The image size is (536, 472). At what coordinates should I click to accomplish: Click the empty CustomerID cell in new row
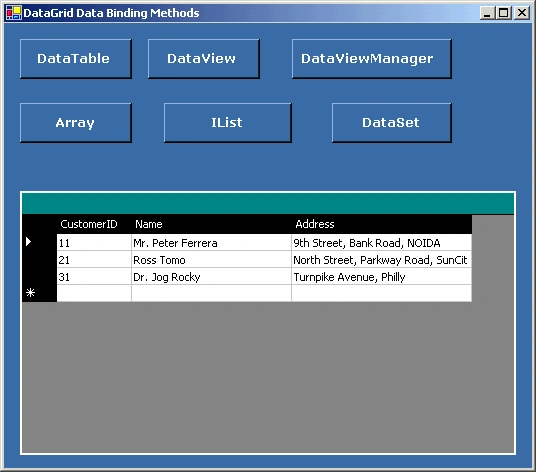[x=94, y=293]
